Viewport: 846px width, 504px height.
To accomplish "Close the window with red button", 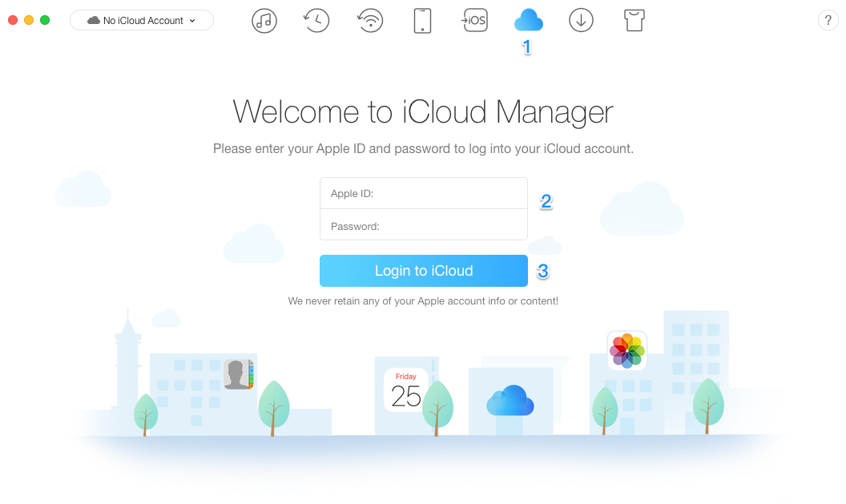I will point(13,21).
